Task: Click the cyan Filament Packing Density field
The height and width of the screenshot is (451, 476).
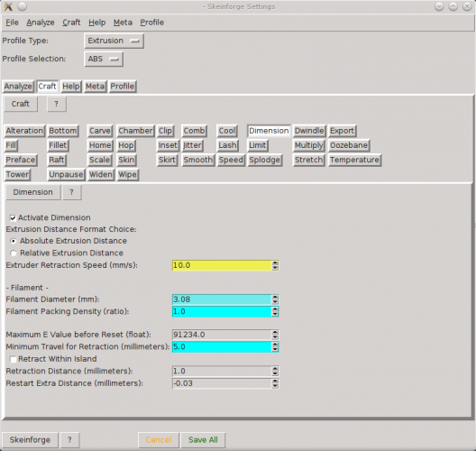Action: 222,311
